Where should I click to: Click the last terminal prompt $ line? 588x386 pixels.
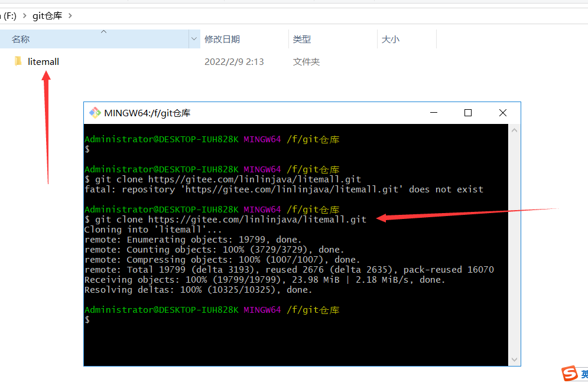click(x=87, y=320)
